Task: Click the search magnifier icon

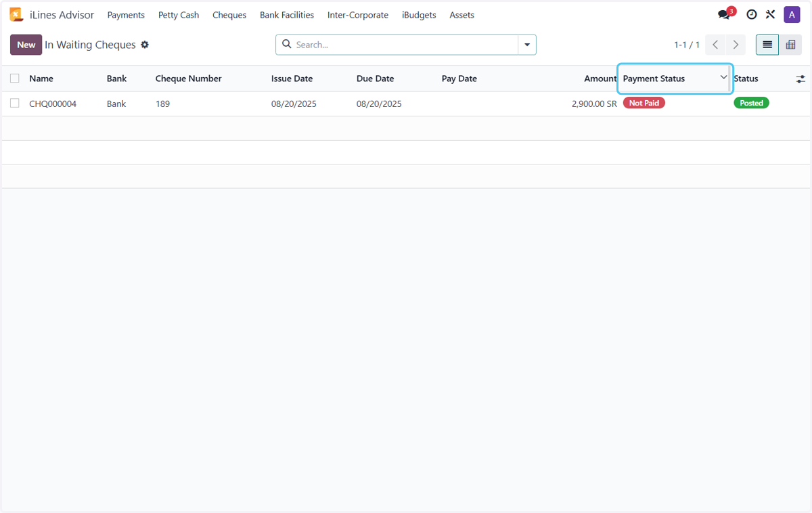Action: [x=287, y=44]
